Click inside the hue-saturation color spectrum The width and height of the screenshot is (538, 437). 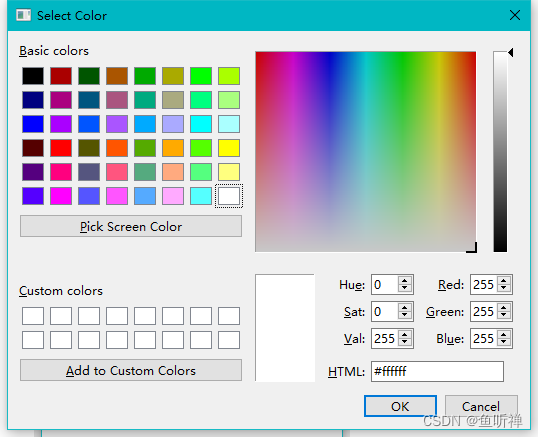[x=365, y=152]
